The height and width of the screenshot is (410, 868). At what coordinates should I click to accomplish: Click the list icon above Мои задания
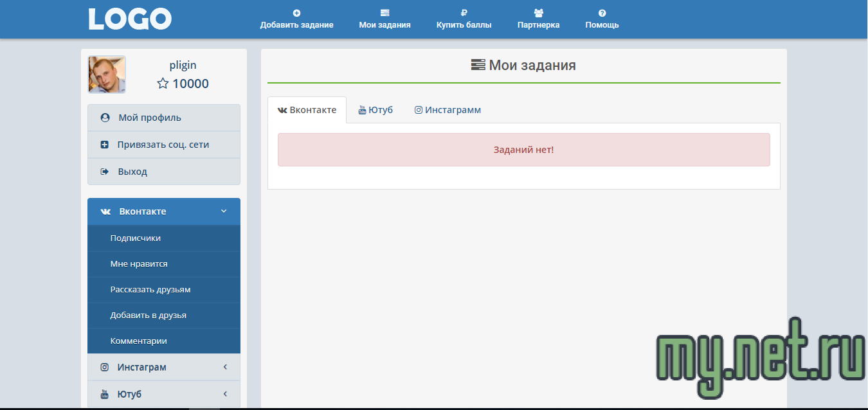[384, 13]
